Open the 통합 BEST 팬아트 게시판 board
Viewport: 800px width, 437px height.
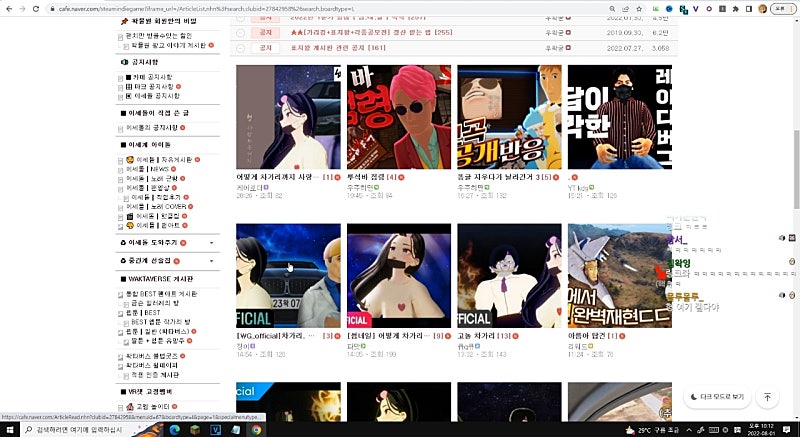coord(161,294)
